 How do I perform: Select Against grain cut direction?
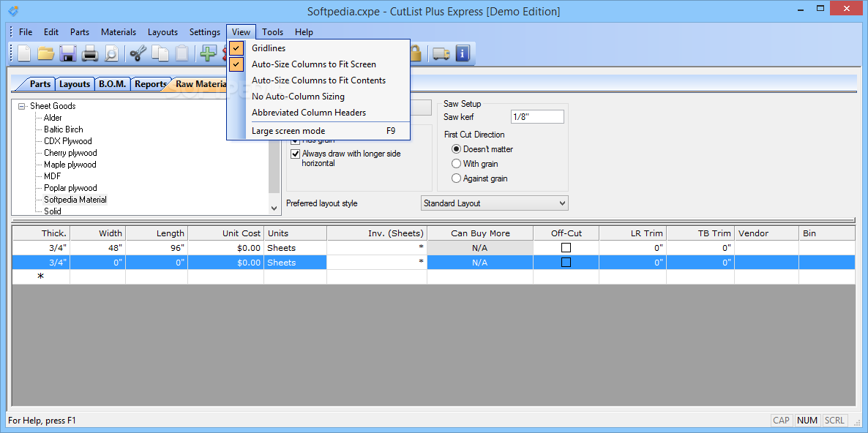point(457,178)
